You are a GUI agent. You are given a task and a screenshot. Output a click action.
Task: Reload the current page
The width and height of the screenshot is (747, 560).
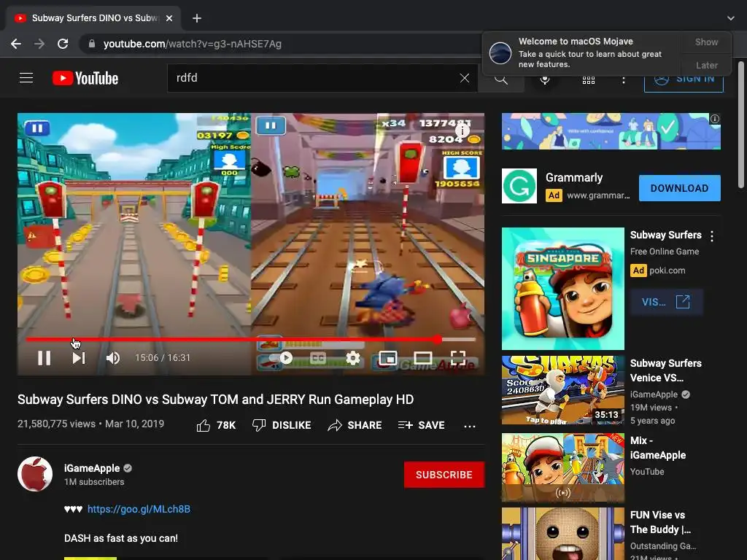(x=63, y=44)
